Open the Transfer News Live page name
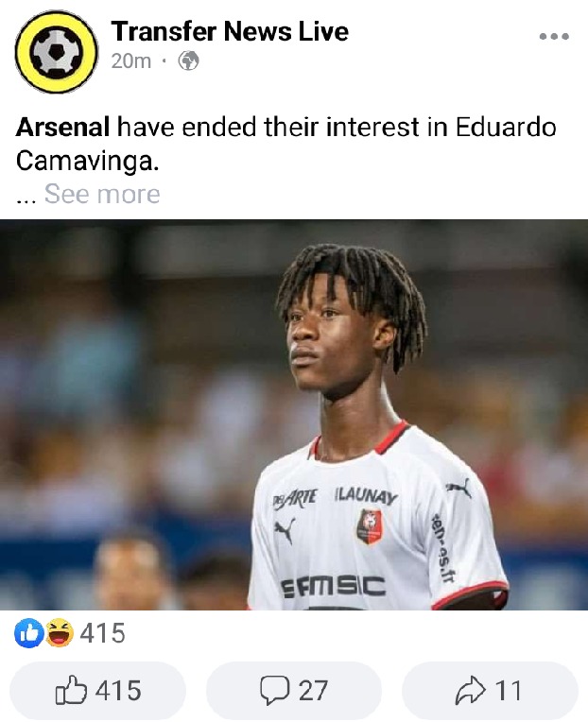The image size is (588, 722). click(230, 31)
